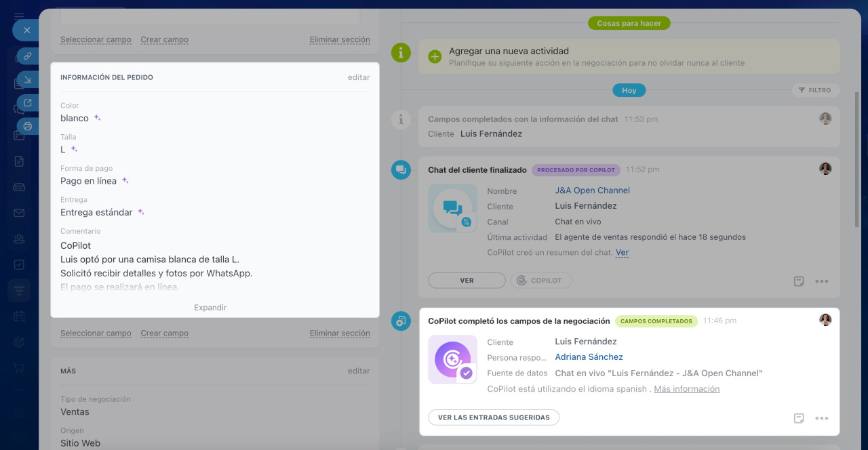
Task: Click the note icon in chat finalizado card
Action: click(799, 281)
